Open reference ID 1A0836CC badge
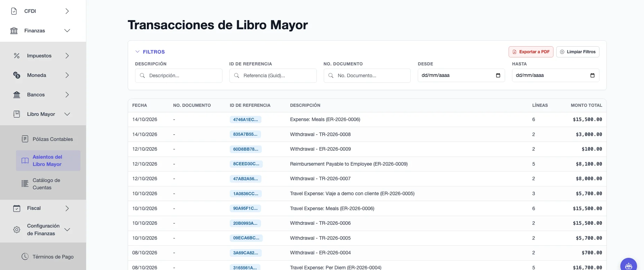The image size is (644, 270). [x=246, y=194]
